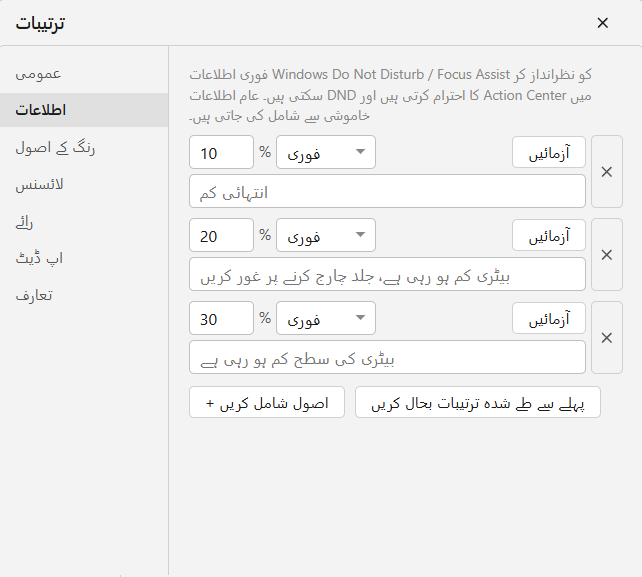Remove the 10% notification rule
The image size is (642, 577).
point(607,172)
